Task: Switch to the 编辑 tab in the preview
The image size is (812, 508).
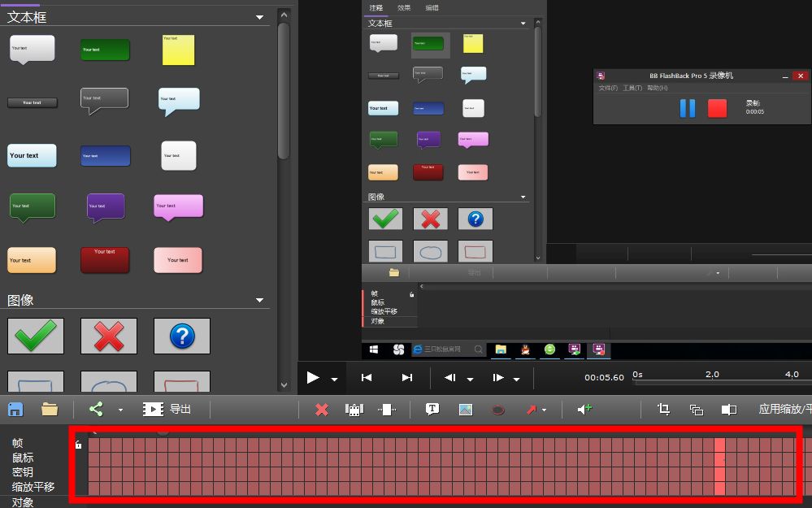Action: point(432,8)
